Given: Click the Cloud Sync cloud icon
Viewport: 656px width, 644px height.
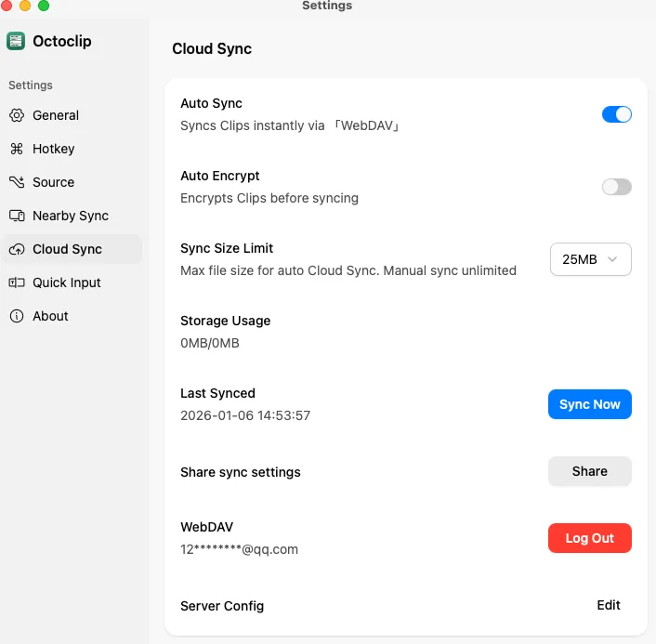Looking at the screenshot, I should pos(17,249).
